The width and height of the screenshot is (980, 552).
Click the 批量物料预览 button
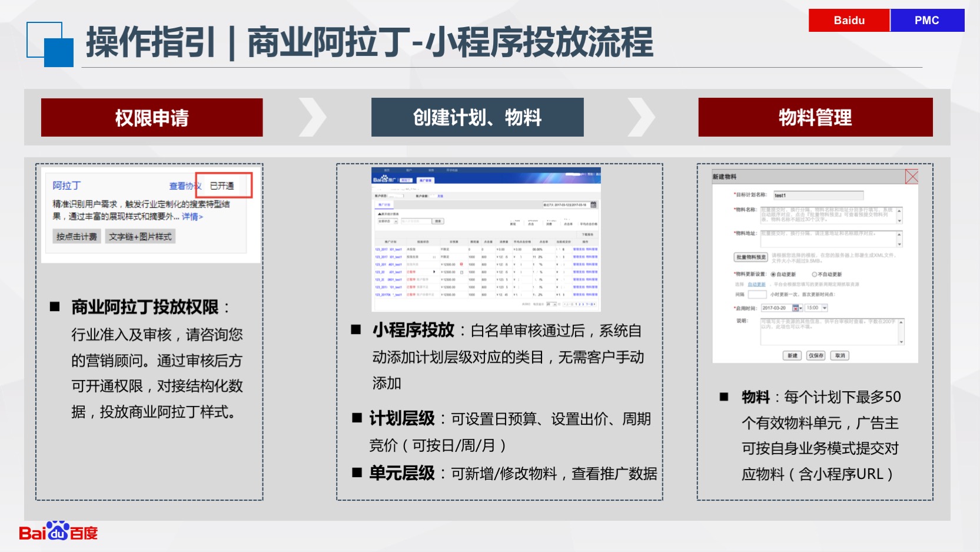tap(750, 257)
